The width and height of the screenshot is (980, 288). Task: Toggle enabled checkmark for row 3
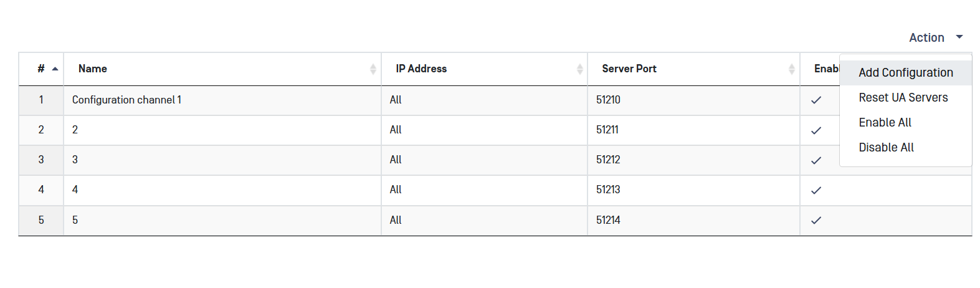(x=816, y=160)
